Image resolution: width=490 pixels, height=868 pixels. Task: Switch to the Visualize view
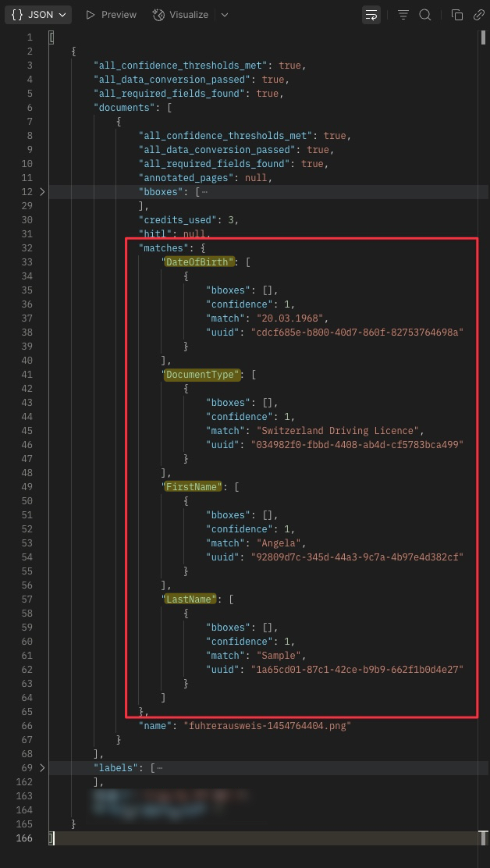tap(181, 15)
